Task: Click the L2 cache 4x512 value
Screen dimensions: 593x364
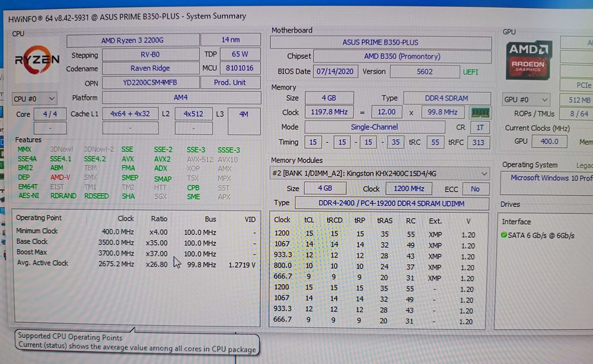Action: [193, 114]
